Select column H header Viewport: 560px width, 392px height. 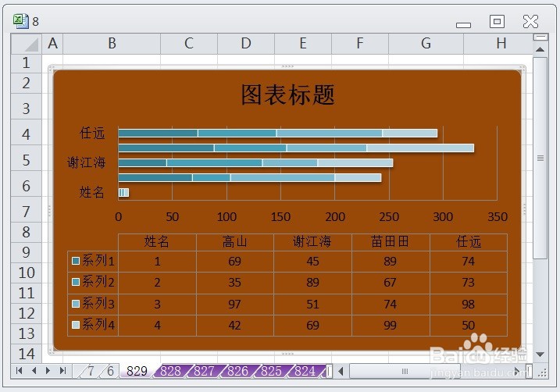[498, 44]
